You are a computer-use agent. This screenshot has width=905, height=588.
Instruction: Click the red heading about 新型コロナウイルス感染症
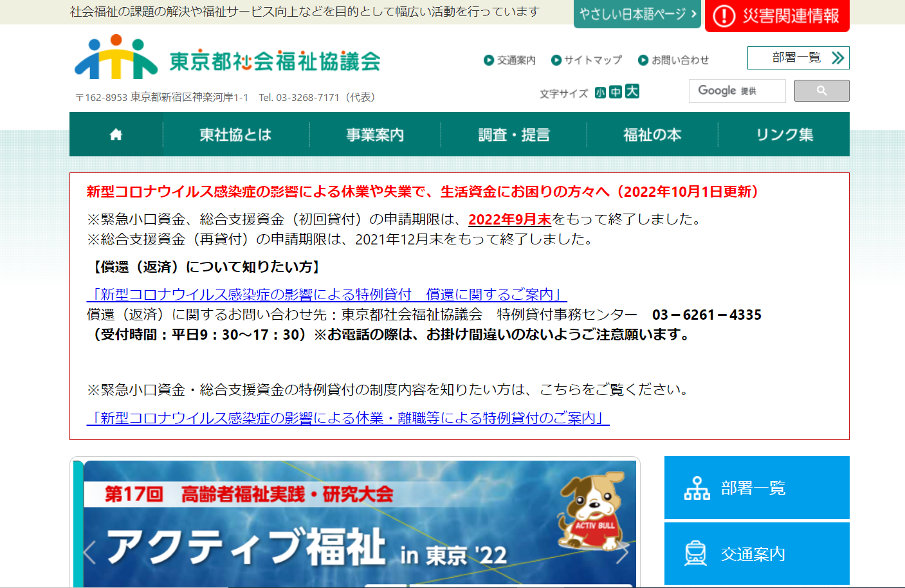[x=425, y=192]
